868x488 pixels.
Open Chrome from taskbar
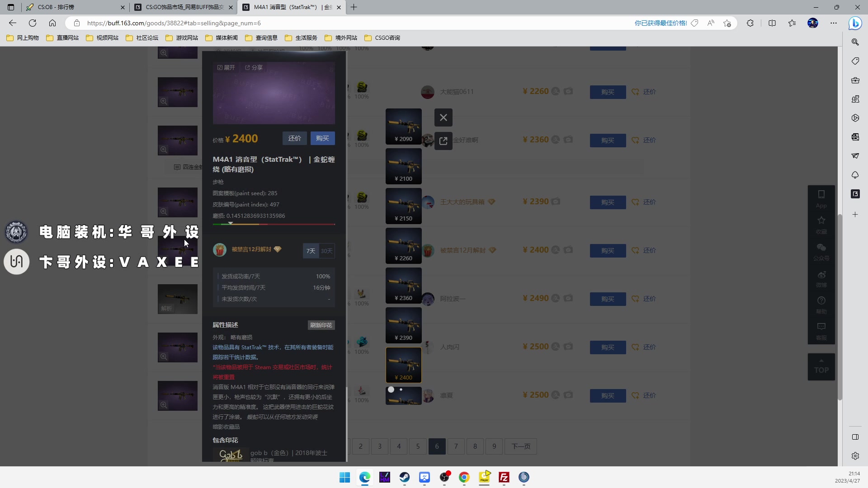coord(464,477)
